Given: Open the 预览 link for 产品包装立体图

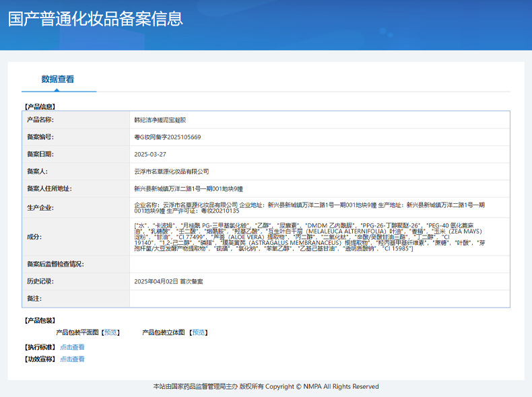Looking at the screenshot, I should [x=199, y=332].
